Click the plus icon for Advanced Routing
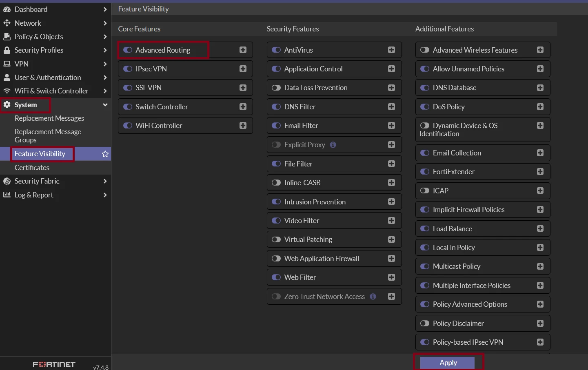This screenshot has height=370, width=588. point(243,50)
